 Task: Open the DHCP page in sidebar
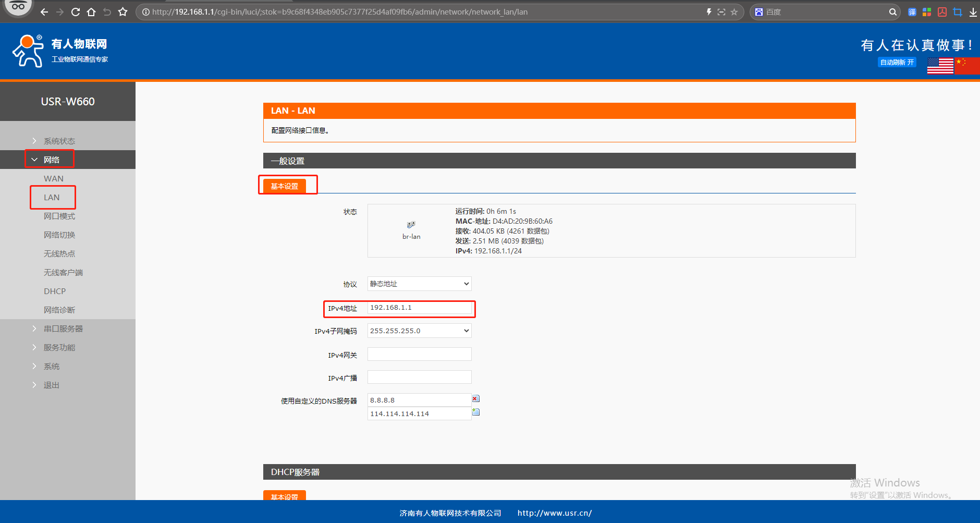[x=55, y=291]
